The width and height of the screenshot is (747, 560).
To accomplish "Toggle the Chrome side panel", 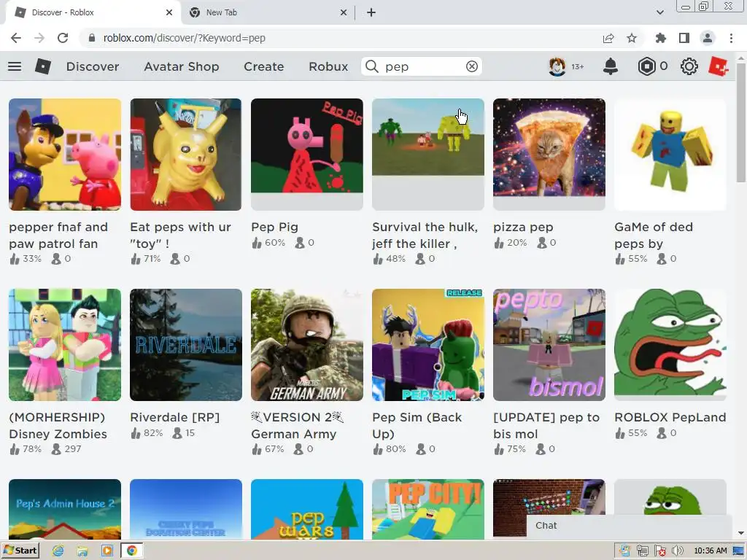I will click(x=684, y=38).
